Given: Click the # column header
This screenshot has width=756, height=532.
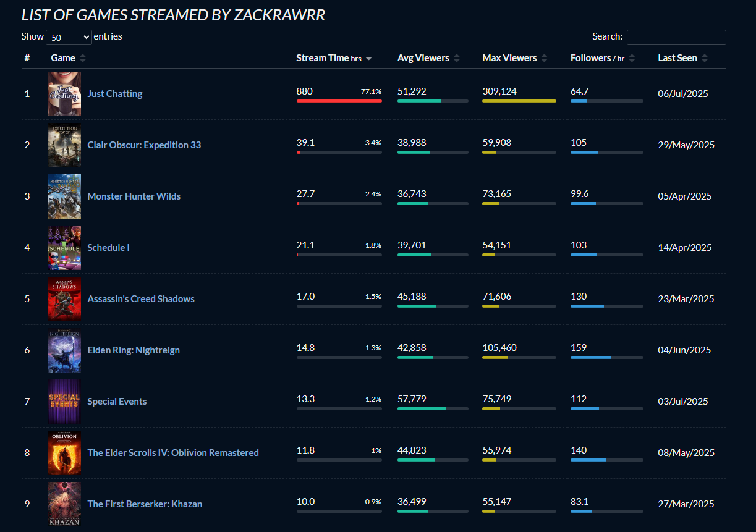Looking at the screenshot, I should point(27,58).
